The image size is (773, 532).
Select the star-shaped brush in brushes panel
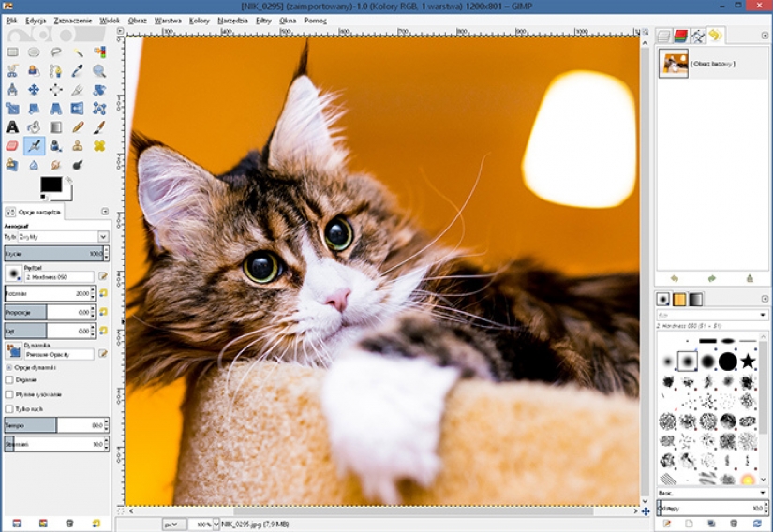coord(748,361)
